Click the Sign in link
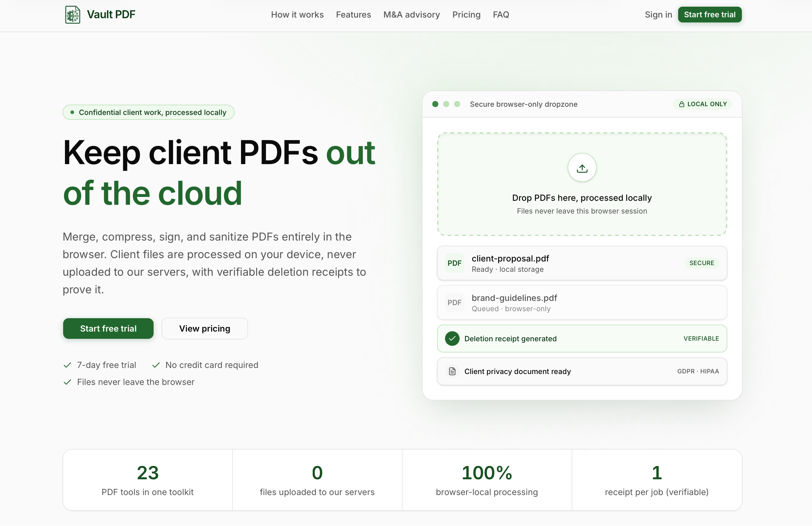This screenshot has height=526, width=812. [658, 15]
